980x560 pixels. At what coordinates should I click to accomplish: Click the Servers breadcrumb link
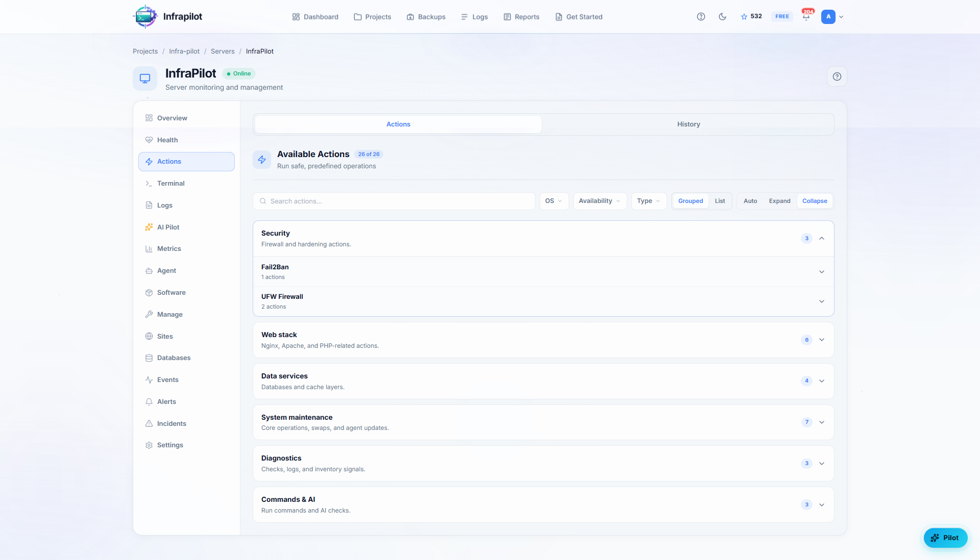pyautogui.click(x=223, y=52)
